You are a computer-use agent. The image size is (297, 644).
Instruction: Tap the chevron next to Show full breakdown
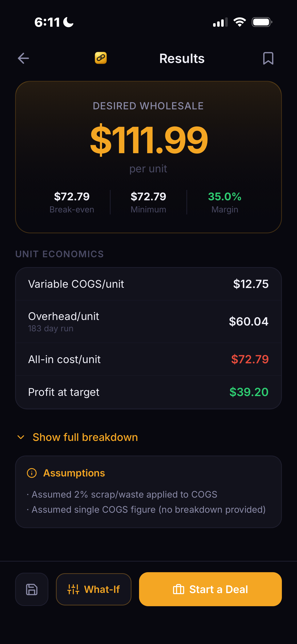pos(21,437)
